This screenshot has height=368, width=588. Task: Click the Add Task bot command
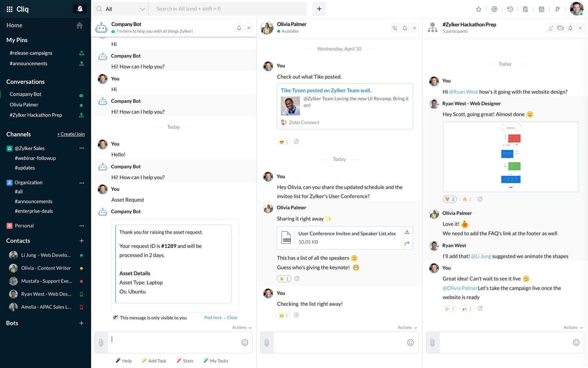tap(154, 361)
